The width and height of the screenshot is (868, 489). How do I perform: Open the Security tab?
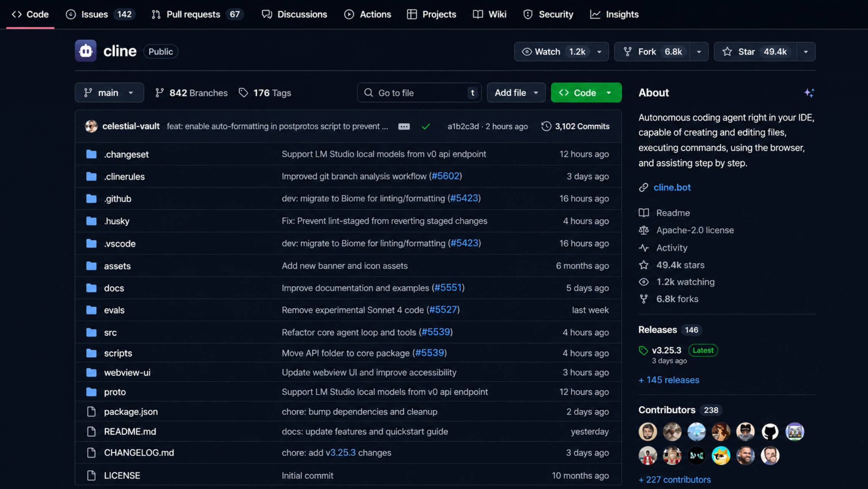pyautogui.click(x=548, y=15)
